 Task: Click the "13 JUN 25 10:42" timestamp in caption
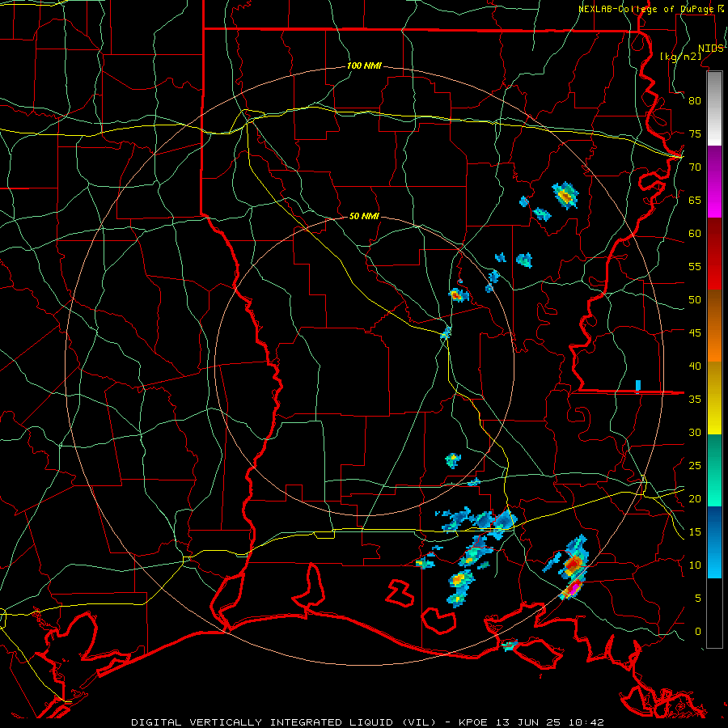pos(550,722)
